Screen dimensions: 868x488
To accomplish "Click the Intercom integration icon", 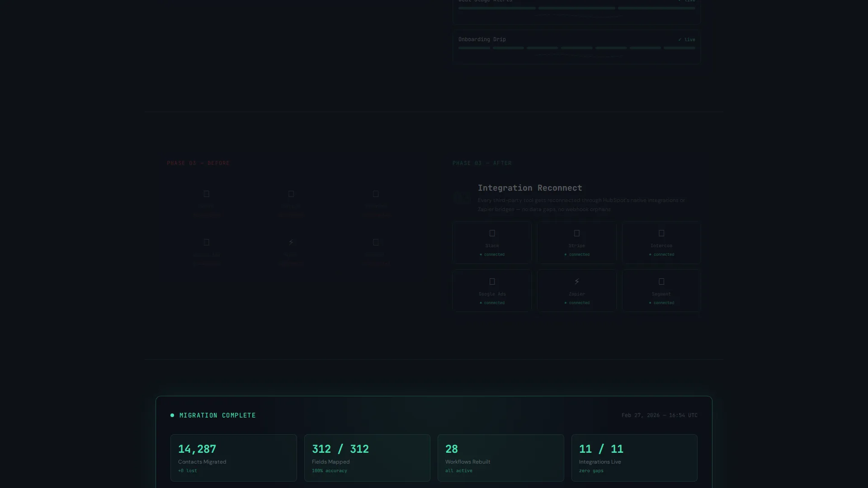I will [661, 233].
